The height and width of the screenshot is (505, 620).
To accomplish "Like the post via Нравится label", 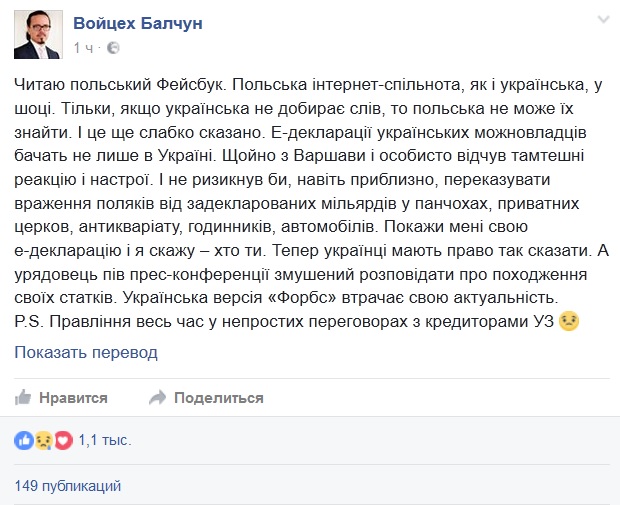I will (x=73, y=398).
